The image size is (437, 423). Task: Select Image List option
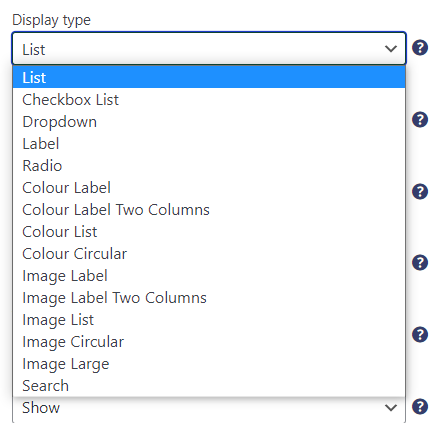209,319
